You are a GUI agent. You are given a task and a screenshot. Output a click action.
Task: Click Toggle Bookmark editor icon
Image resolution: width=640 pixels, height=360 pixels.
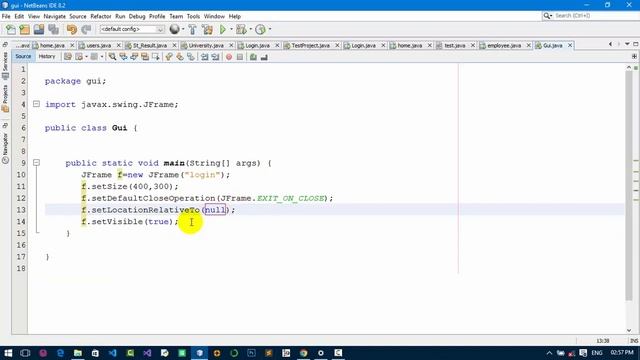[191, 57]
